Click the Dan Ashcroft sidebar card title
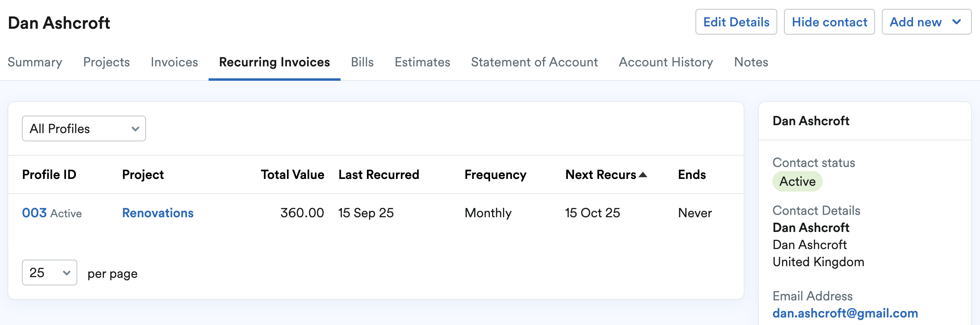980x325 pixels. [x=811, y=121]
